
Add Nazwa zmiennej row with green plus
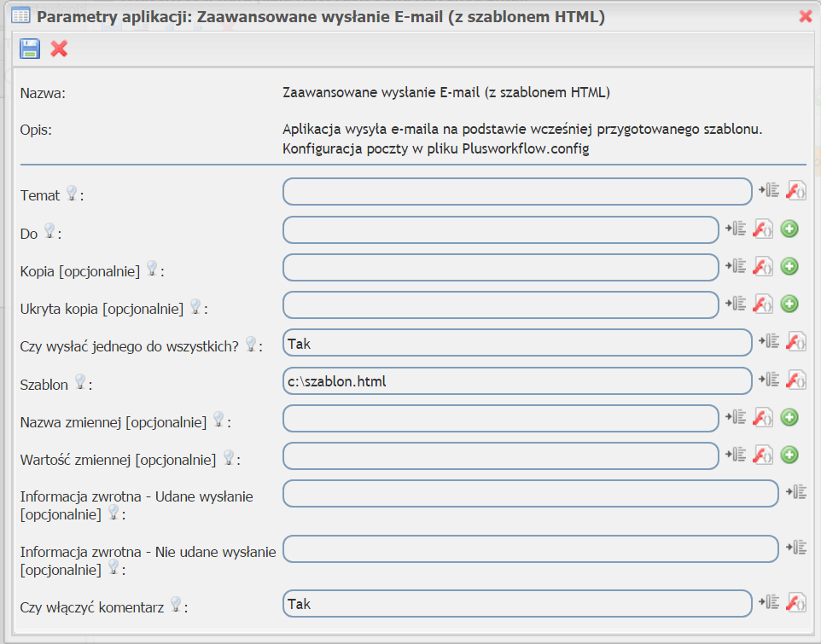tap(789, 417)
